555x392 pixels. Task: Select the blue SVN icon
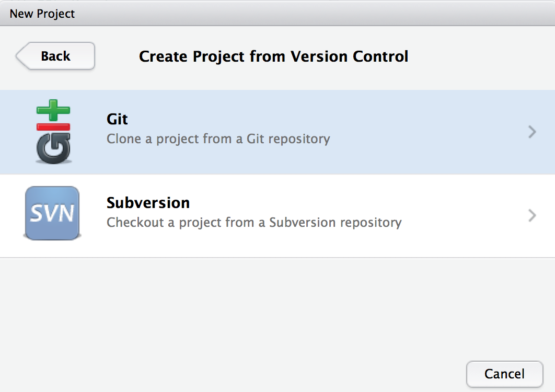click(52, 213)
